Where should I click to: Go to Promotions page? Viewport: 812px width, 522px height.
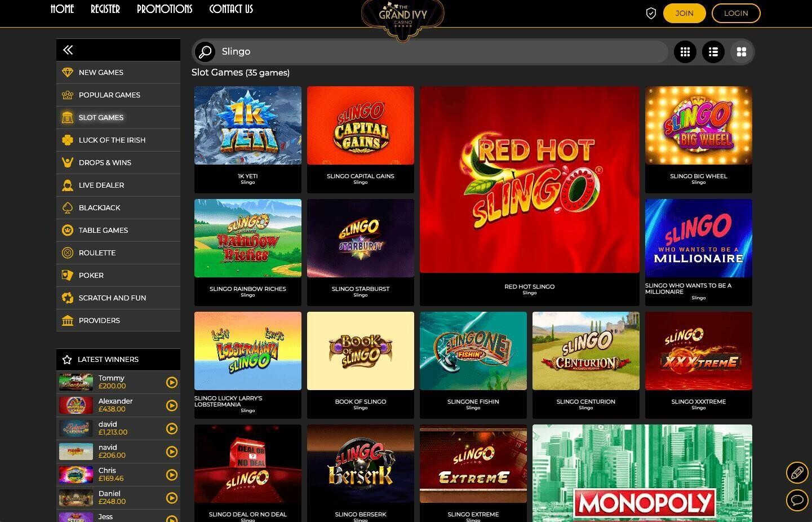click(x=165, y=9)
